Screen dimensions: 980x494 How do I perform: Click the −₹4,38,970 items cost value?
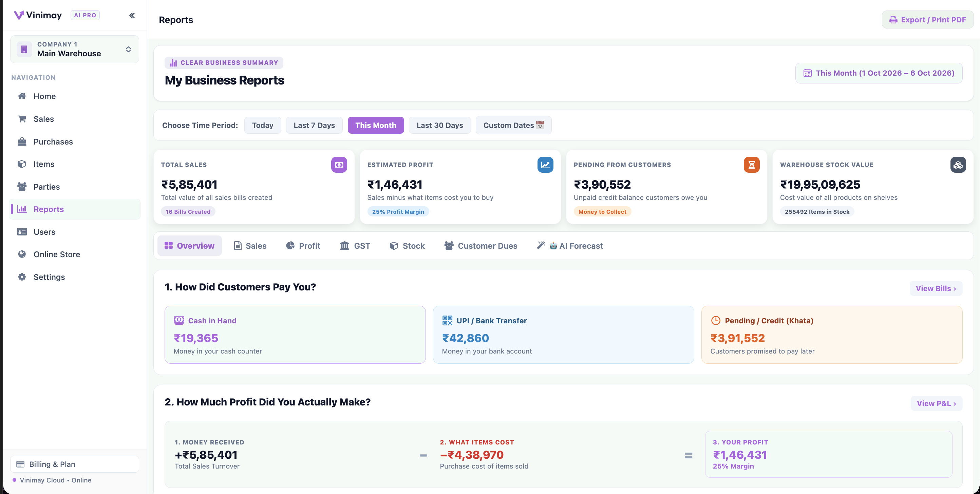click(x=471, y=454)
